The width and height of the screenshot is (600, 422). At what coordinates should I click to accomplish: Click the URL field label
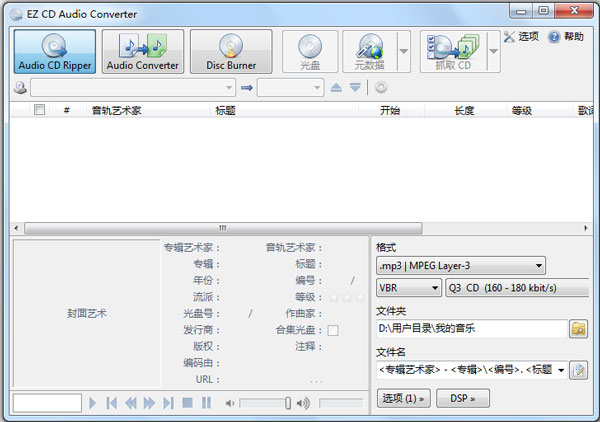(x=208, y=380)
